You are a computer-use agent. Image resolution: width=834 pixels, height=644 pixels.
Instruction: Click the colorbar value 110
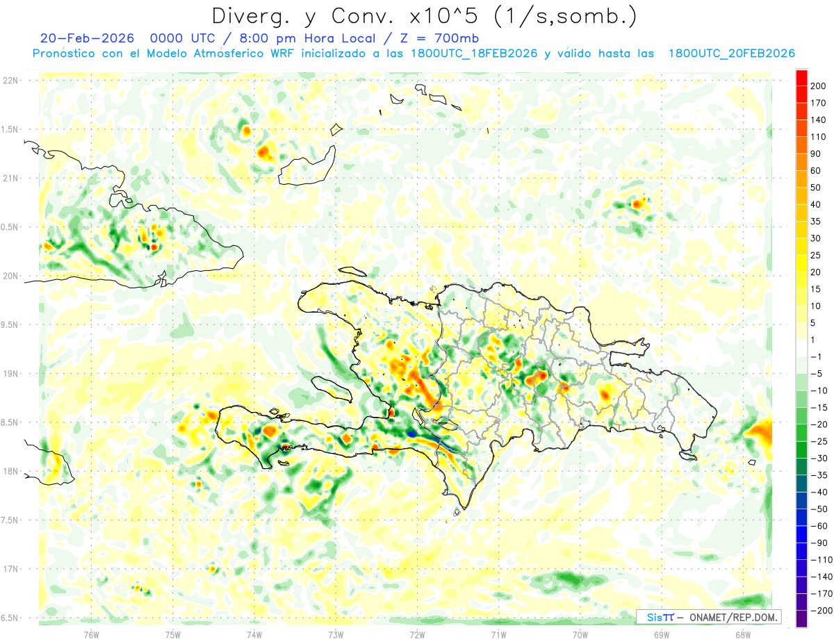click(x=818, y=137)
